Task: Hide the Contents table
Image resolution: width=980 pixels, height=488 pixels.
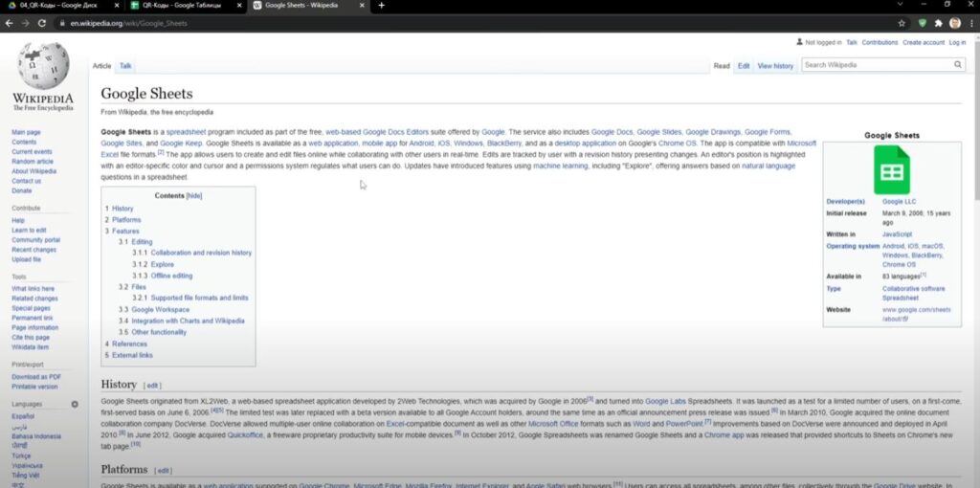Action: tap(194, 195)
